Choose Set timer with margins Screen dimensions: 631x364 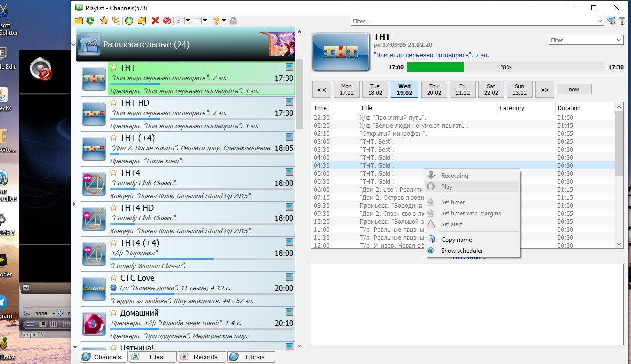472,213
